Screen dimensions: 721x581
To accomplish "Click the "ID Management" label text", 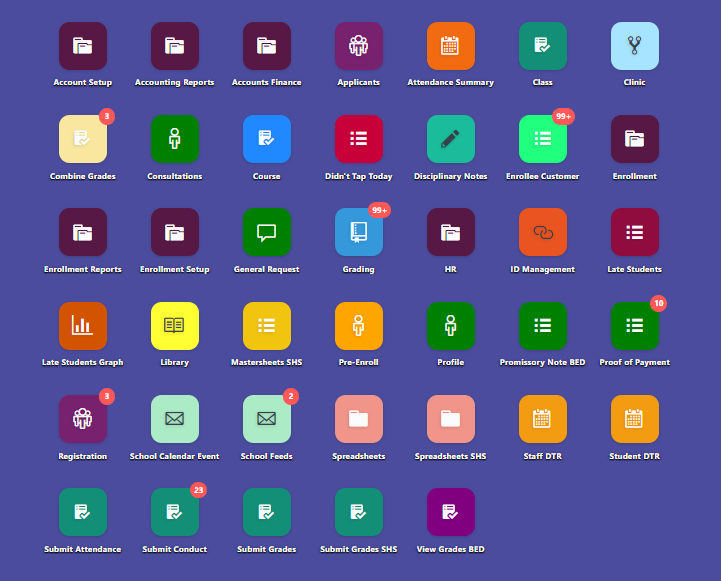I will [x=543, y=269].
